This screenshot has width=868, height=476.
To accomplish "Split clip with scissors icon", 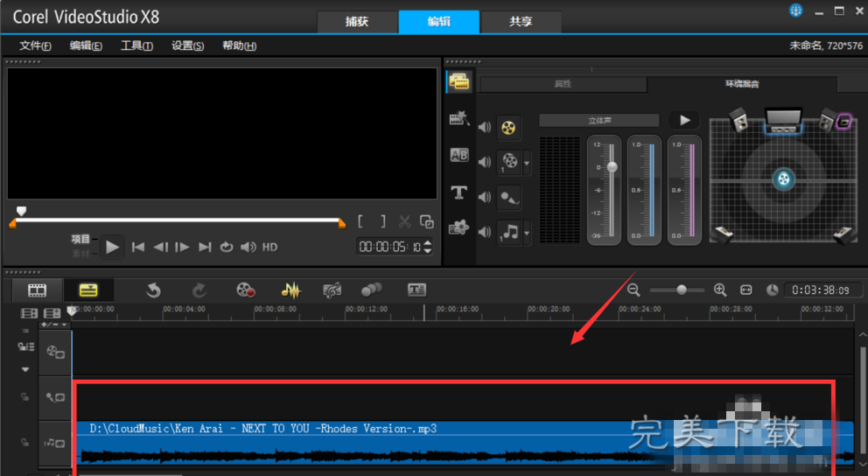I will pyautogui.click(x=404, y=222).
